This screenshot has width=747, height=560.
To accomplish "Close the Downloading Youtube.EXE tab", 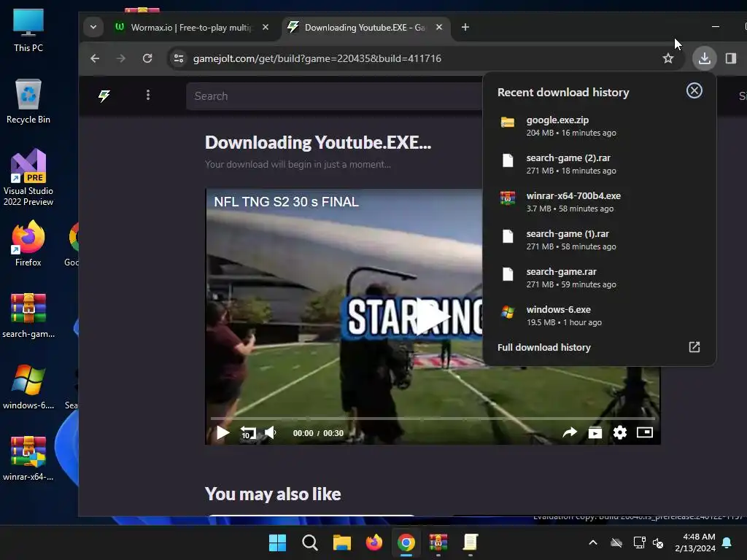I will pos(439,27).
